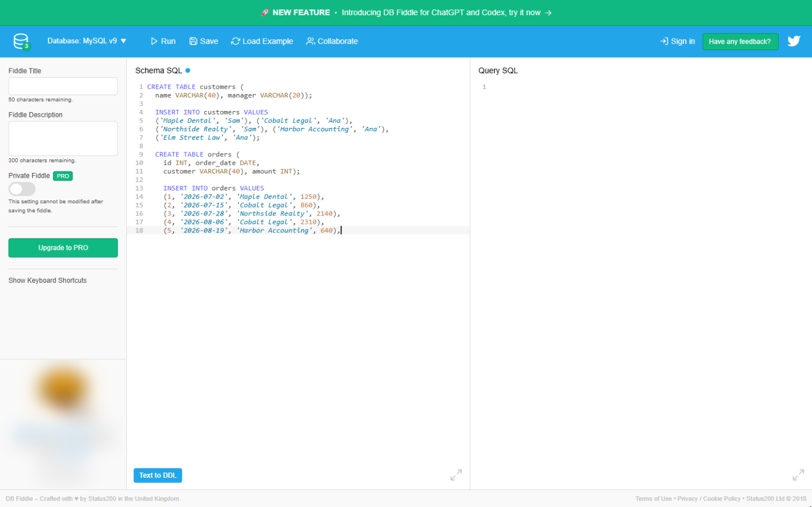The width and height of the screenshot is (812, 507).
Task: Open the Database: MySQL v9 dropdown
Action: [87, 41]
